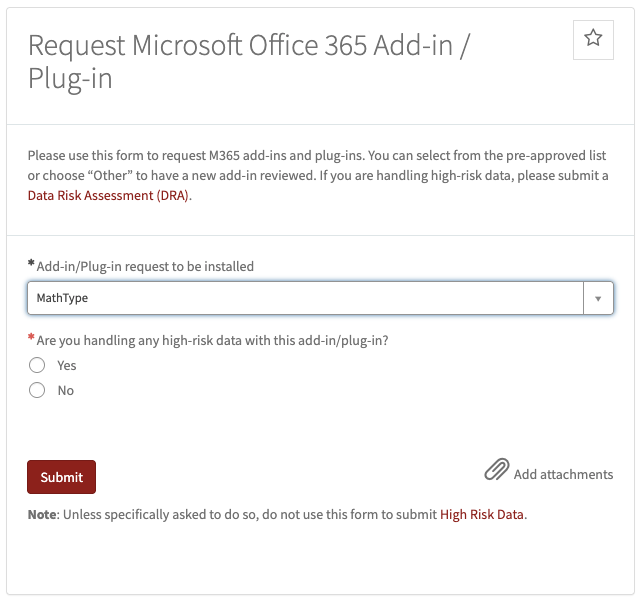Select the Yes radio button
643x607 pixels.
coord(37,365)
